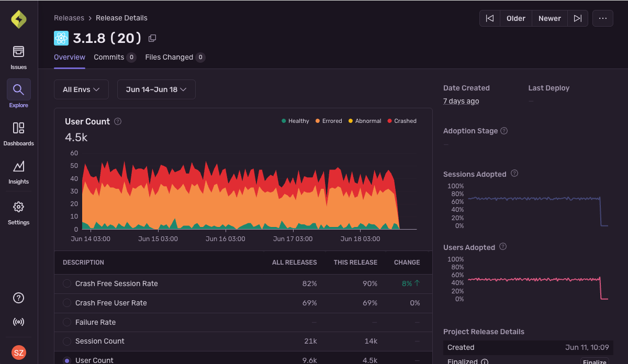Open the Dashboards panel
Screen dimensions: 628x364
(18, 133)
